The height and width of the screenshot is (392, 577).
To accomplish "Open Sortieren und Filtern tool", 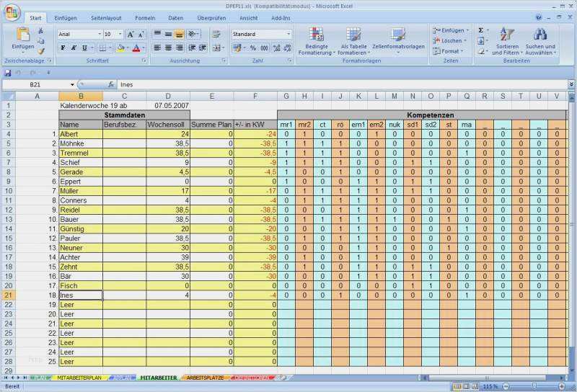I will coord(506,41).
